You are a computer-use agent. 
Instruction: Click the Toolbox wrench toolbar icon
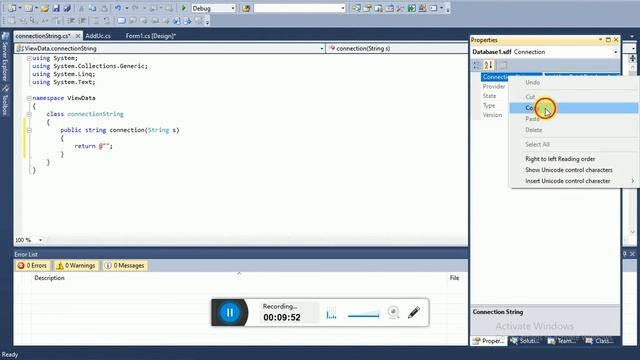[400, 8]
